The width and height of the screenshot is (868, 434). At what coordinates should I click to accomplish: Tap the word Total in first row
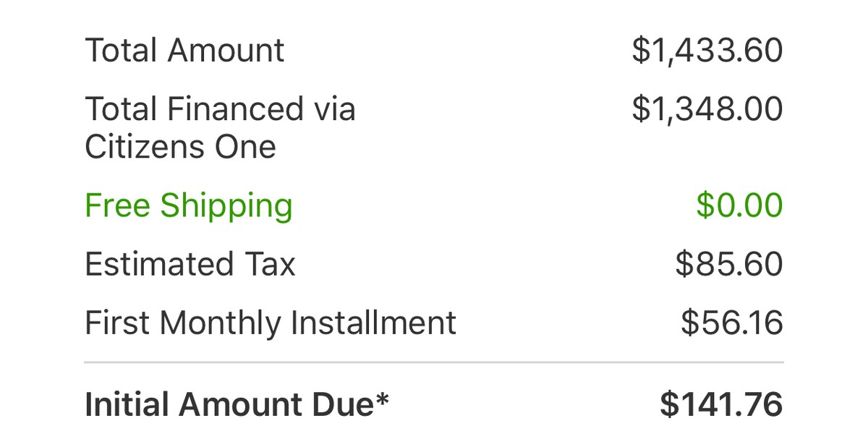coord(121,51)
